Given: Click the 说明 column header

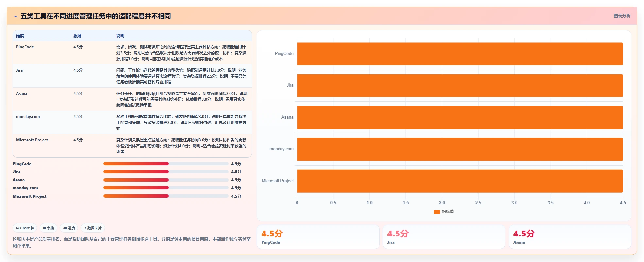Looking at the screenshot, I should point(120,36).
